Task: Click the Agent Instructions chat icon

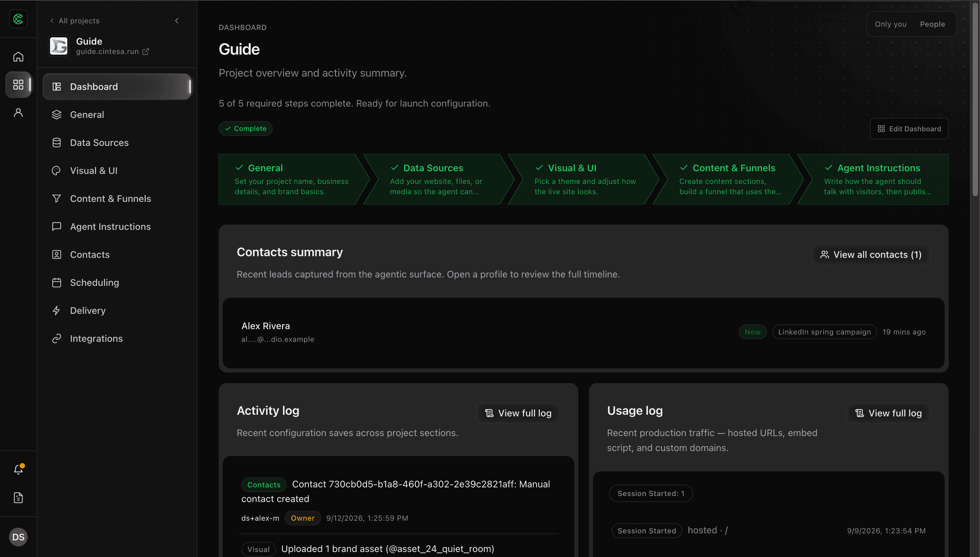Action: [x=57, y=227]
